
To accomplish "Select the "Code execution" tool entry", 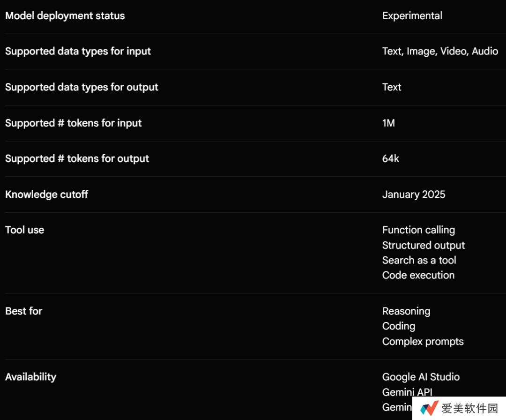I will tap(418, 276).
